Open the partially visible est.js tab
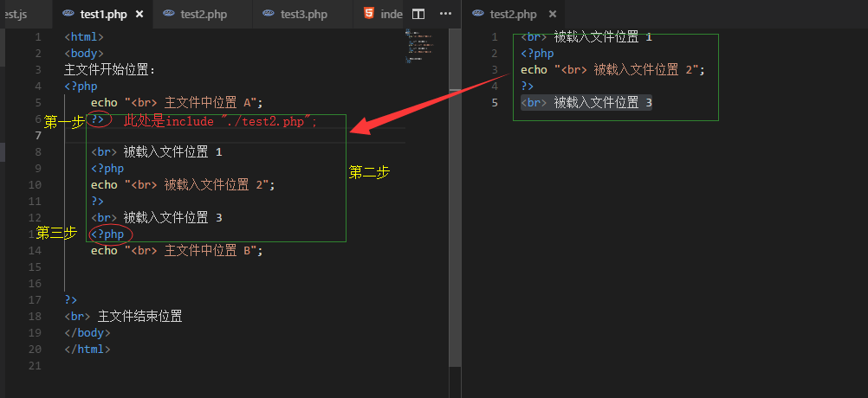The height and width of the screenshot is (398, 868). [16, 14]
